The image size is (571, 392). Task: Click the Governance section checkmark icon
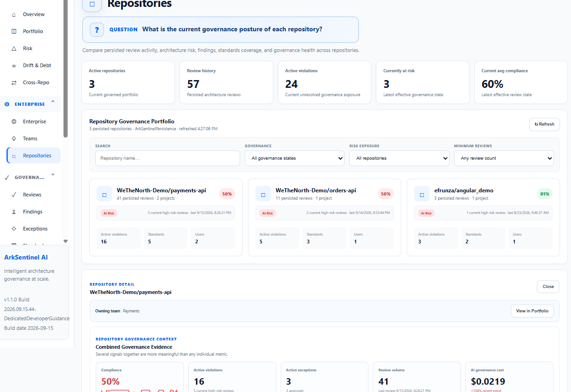[7, 177]
